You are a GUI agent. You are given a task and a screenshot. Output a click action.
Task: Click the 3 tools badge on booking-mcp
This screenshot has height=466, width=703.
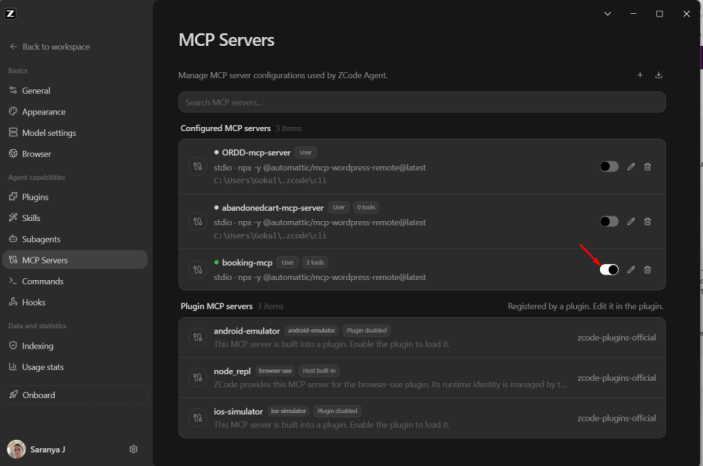pyautogui.click(x=315, y=262)
